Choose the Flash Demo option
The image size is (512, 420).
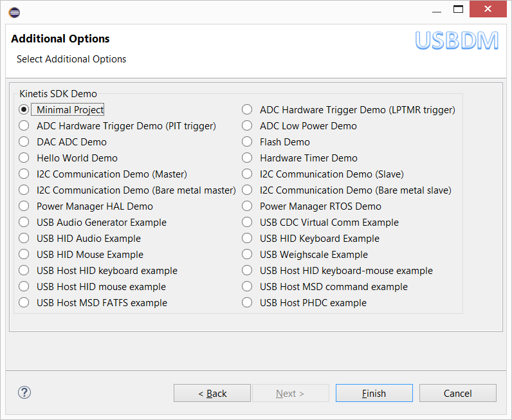247,142
